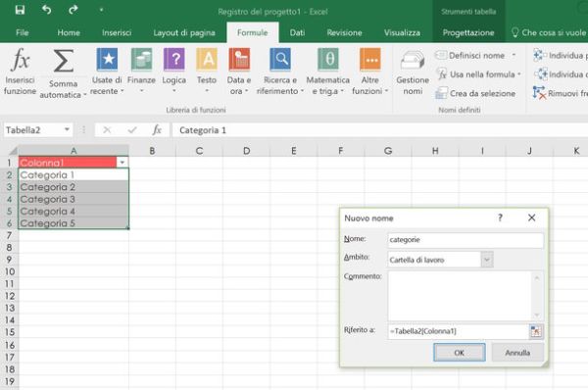The height and width of the screenshot is (390, 588).
Task: Select cell Categoria 3
Action: [73, 199]
